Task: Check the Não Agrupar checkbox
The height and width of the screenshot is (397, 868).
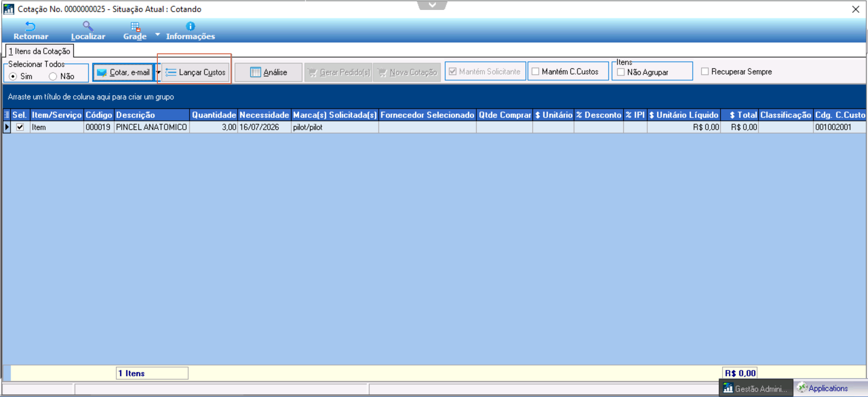Action: point(621,72)
